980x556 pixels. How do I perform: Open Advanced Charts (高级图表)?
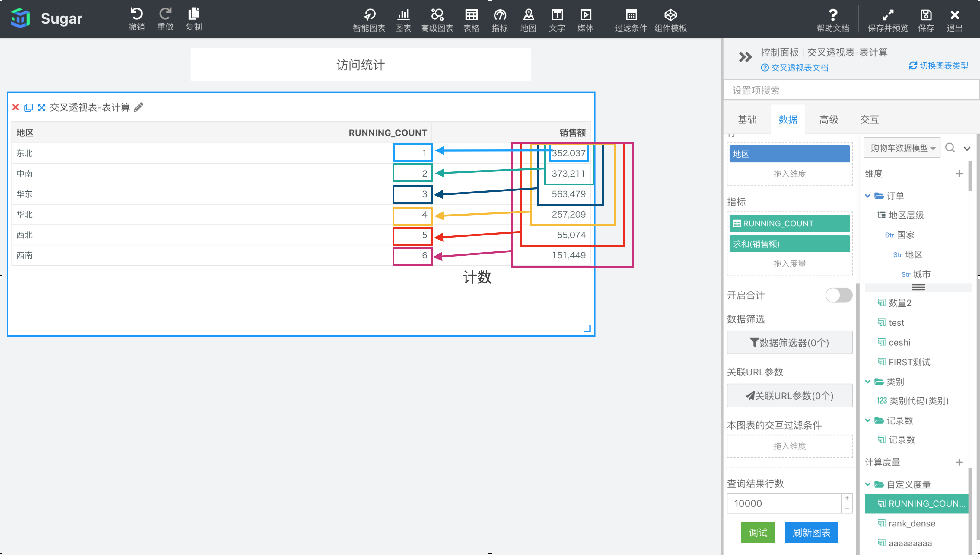pyautogui.click(x=437, y=20)
